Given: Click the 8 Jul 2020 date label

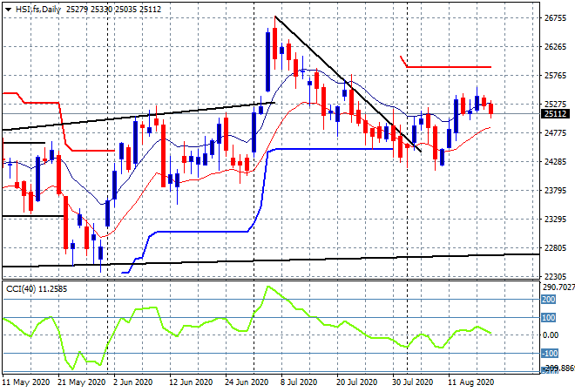Looking at the screenshot, I should pos(299,382).
